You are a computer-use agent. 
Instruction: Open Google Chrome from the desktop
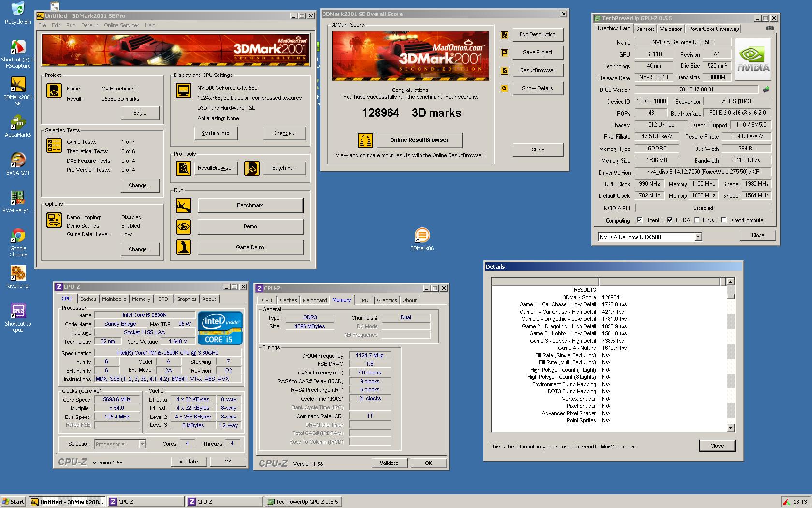(x=18, y=236)
